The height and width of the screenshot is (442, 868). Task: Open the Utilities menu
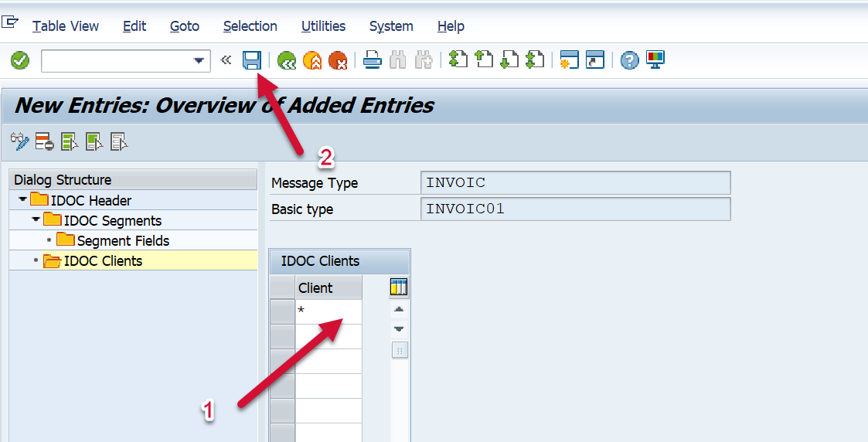click(x=323, y=26)
